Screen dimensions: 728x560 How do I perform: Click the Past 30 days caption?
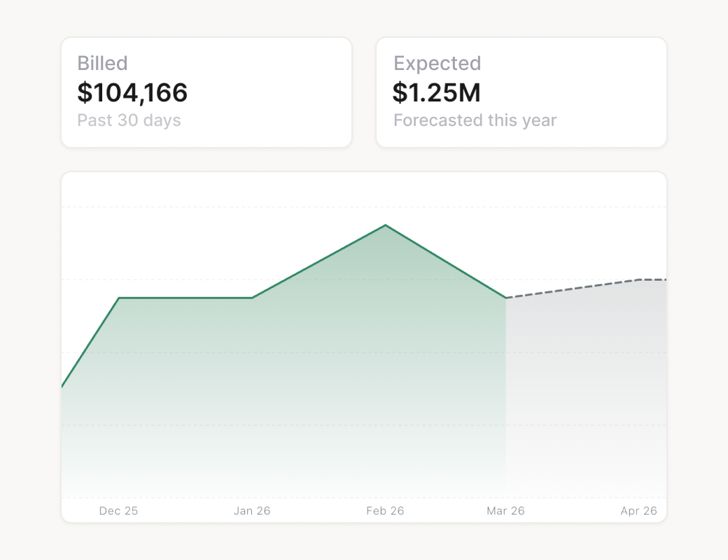point(129,120)
